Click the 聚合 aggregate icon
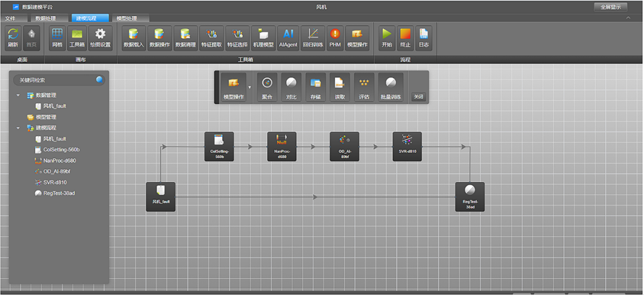Viewport: 644px width, 295px height. point(267,87)
